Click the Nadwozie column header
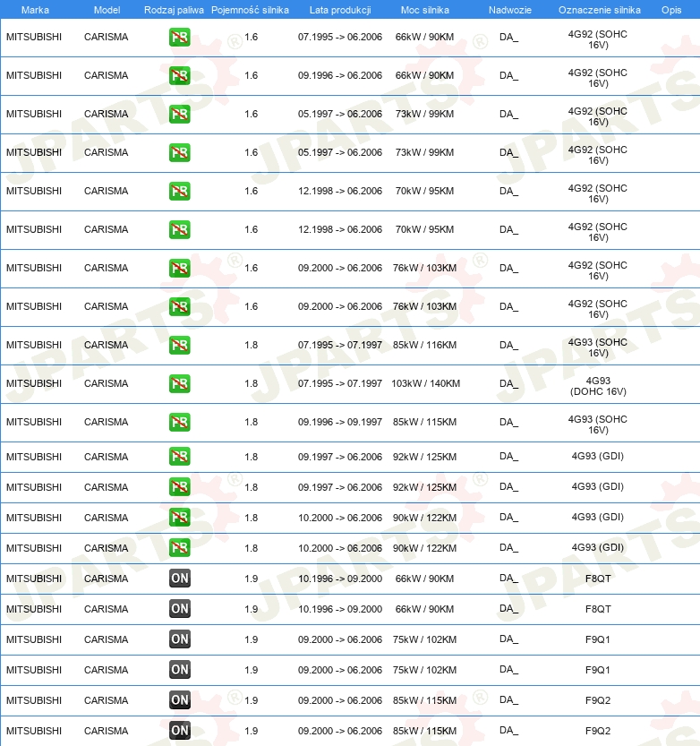 [510, 10]
